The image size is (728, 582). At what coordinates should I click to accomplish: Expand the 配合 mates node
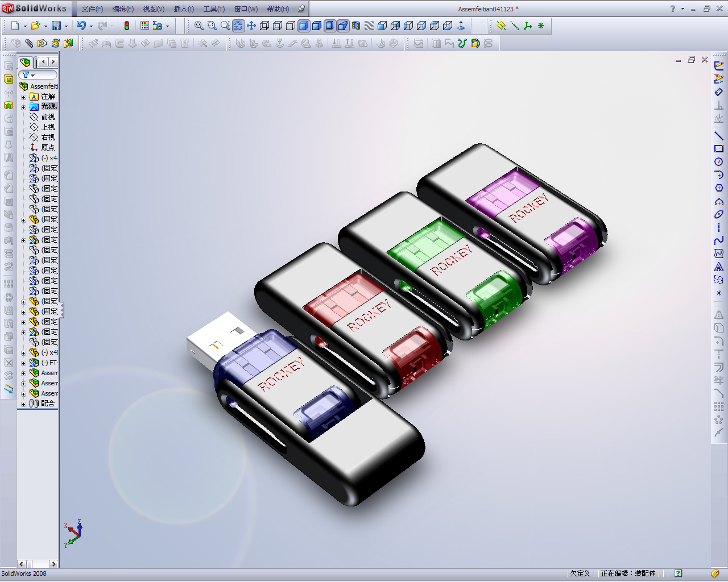pos(24,404)
